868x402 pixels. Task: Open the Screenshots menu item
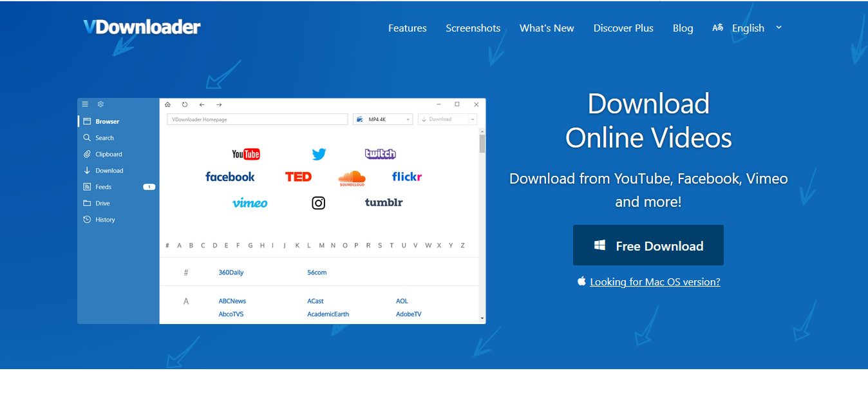point(473,28)
